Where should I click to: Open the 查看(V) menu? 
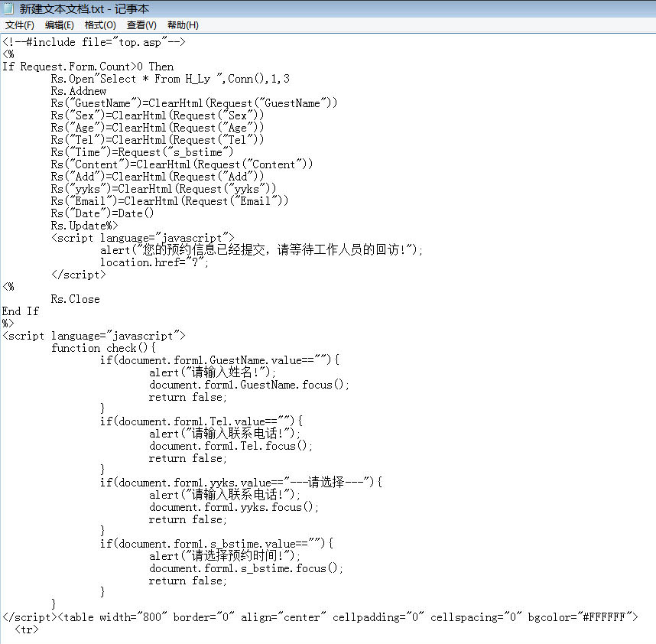(141, 25)
